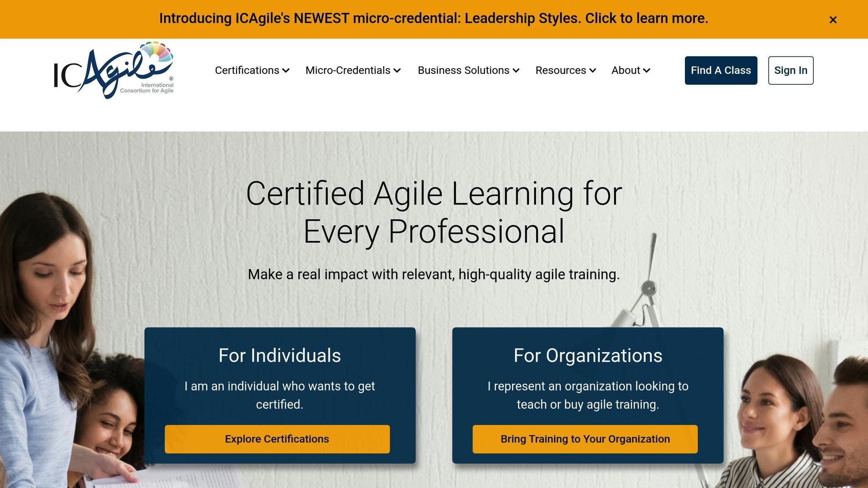
Task: Expand the chevron next to Resources
Action: (x=593, y=71)
